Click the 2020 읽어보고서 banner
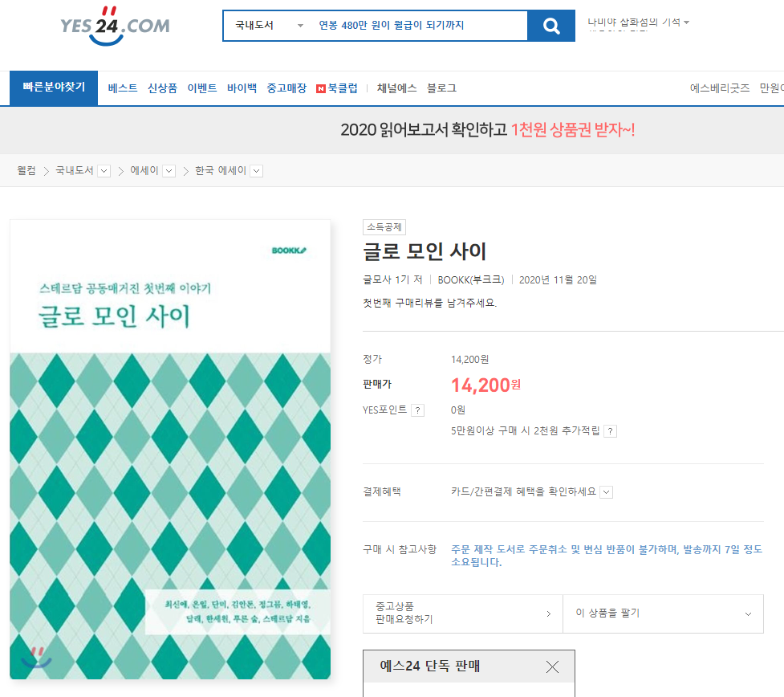Image resolution: width=784 pixels, height=697 pixels. pyautogui.click(x=488, y=129)
